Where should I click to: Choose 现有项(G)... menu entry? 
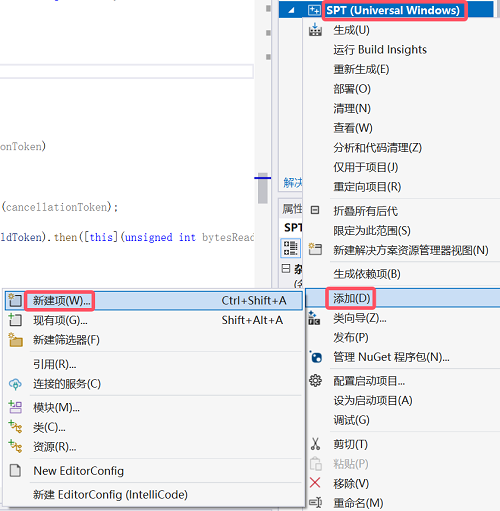[x=154, y=320]
